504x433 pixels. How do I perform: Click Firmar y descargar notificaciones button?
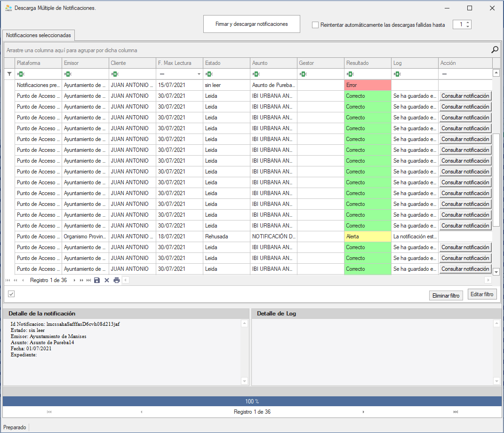(x=252, y=24)
